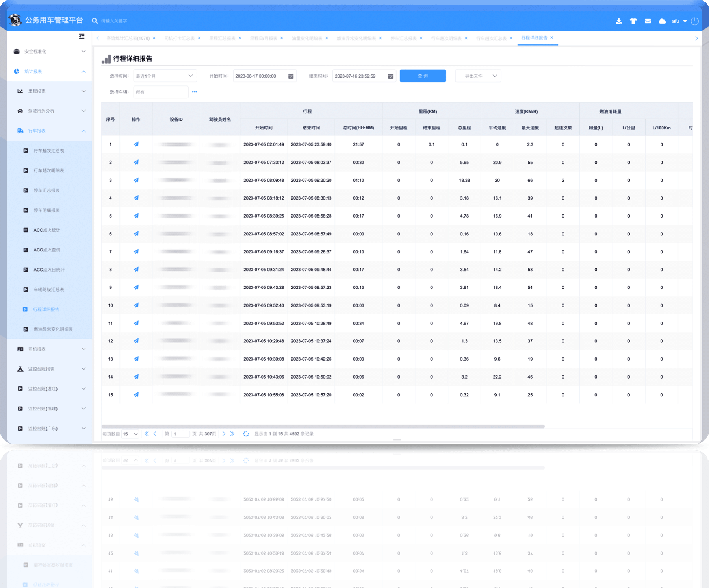The image size is (709, 588).
Task: Open end time calendar picker icon
Action: [391, 76]
